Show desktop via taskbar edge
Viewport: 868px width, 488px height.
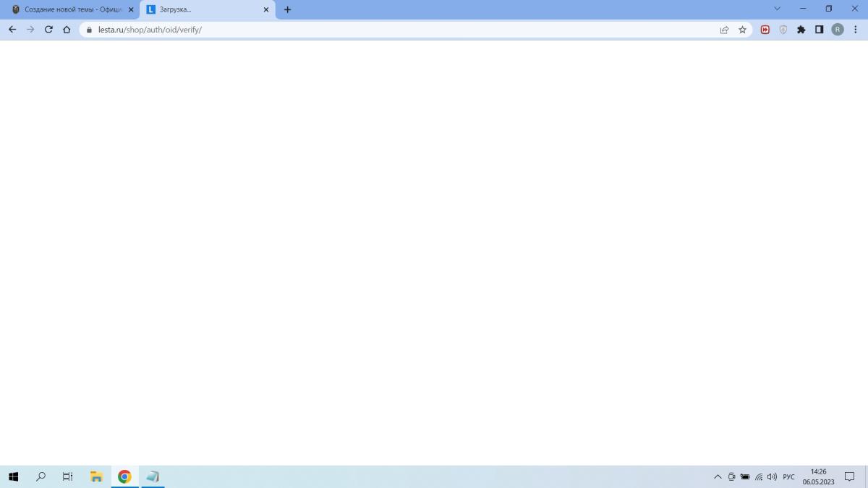866,476
